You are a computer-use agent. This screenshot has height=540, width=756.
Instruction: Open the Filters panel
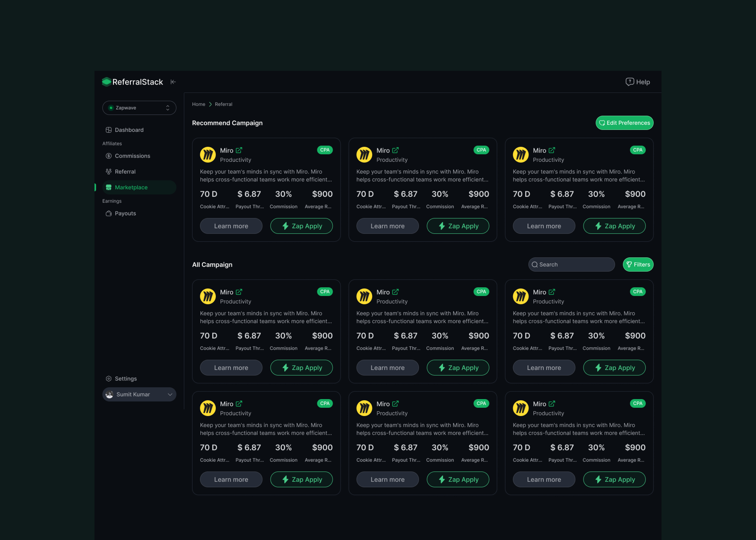tap(638, 265)
